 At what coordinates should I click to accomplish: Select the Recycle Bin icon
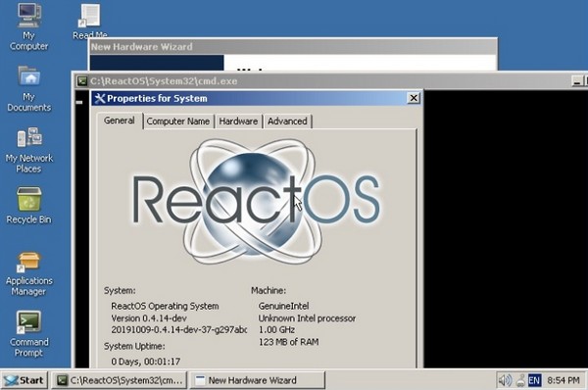point(28,206)
